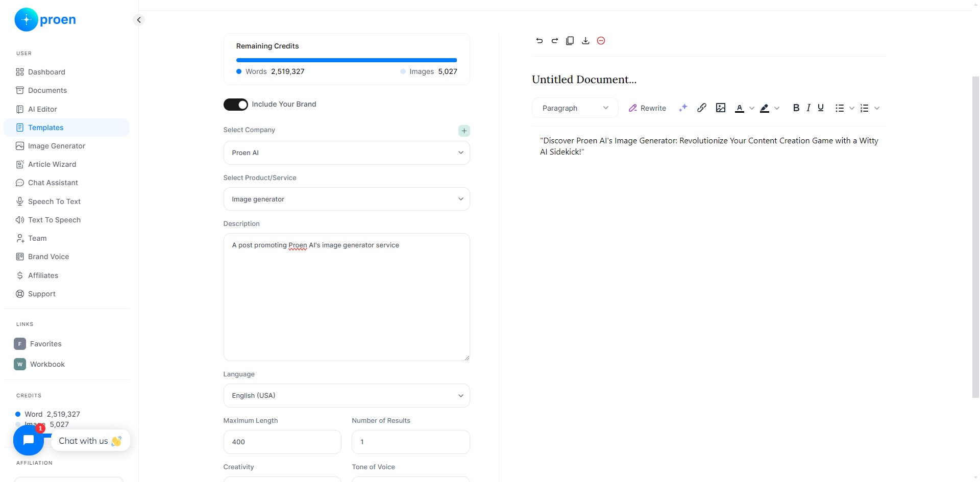Expand numbered list style options

(x=877, y=108)
